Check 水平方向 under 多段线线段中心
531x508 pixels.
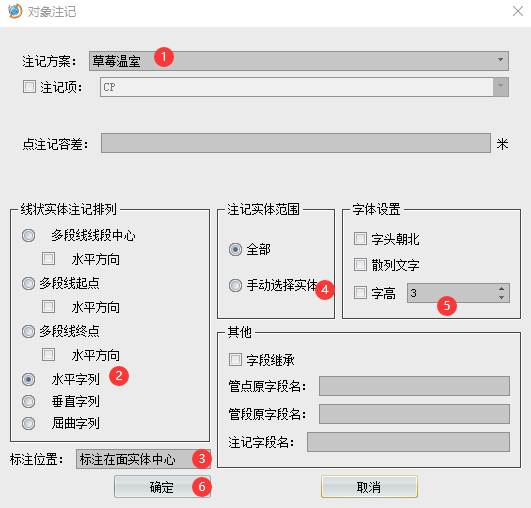click(x=48, y=258)
